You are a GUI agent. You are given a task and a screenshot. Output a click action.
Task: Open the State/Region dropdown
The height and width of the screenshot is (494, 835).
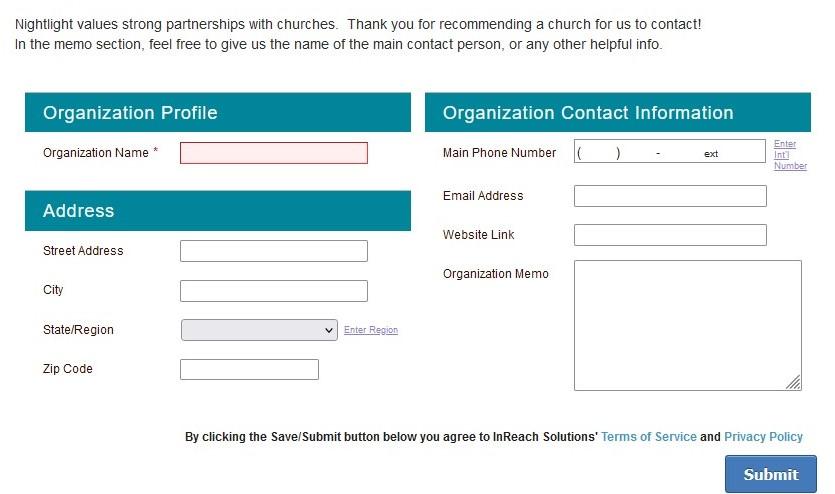259,330
